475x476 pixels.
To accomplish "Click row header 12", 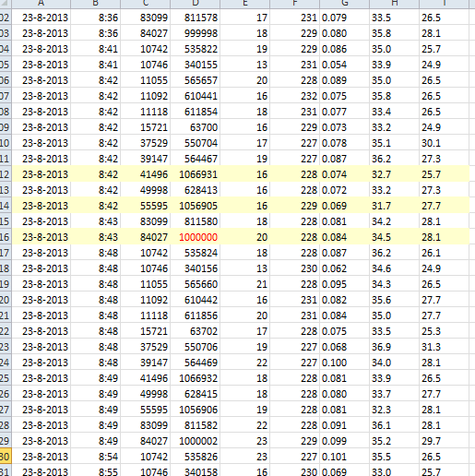I will coord(6,174).
